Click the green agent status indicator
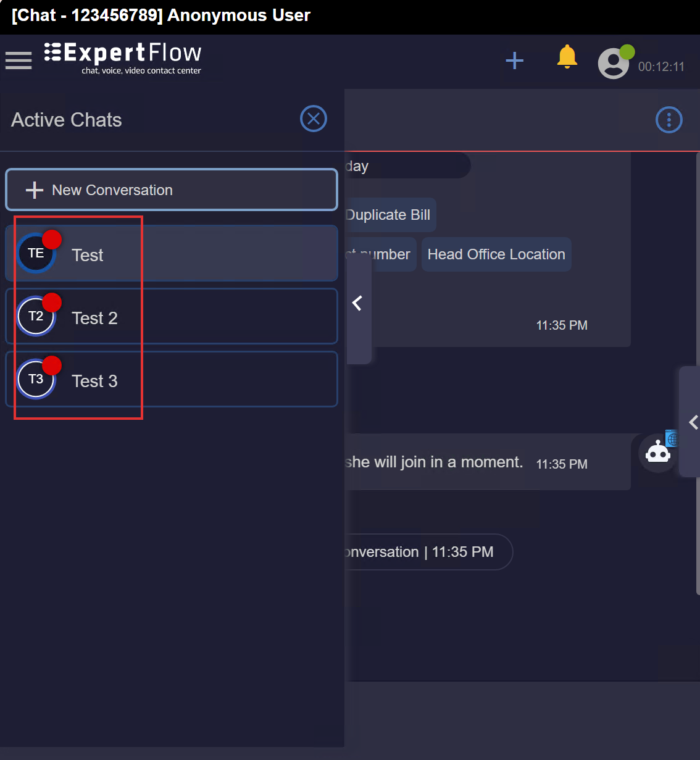The height and width of the screenshot is (760, 700). (x=627, y=52)
